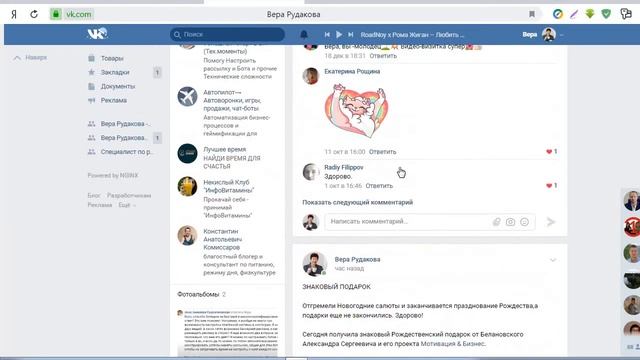Bookmark the page in address bar
Image resolution: width=640 pixels, height=360 pixels.
click(x=532, y=14)
